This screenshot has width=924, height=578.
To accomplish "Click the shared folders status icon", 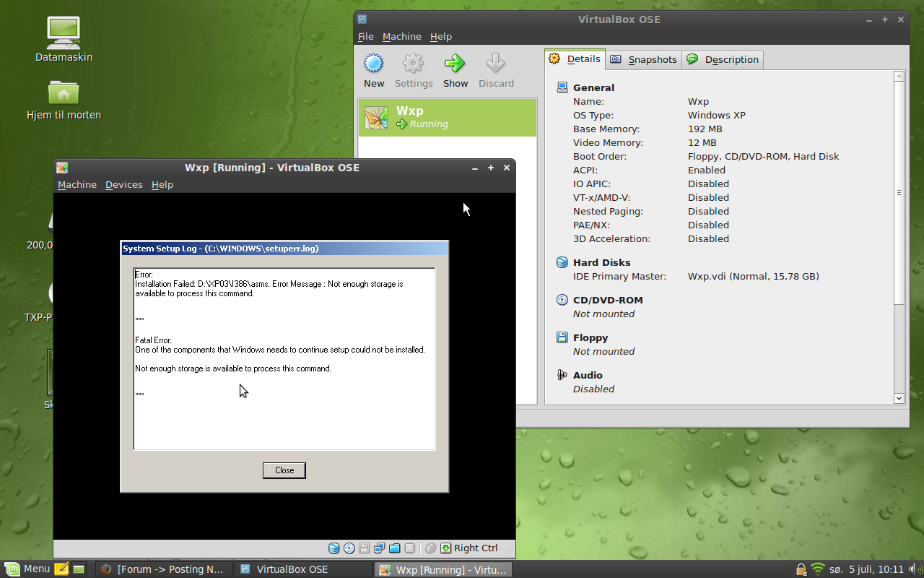I will pos(395,548).
